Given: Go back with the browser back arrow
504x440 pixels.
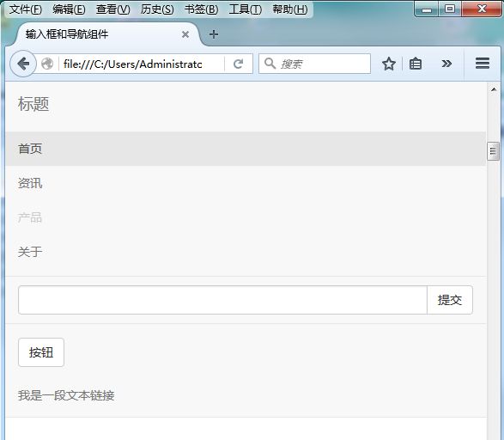Looking at the screenshot, I should tap(23, 64).
